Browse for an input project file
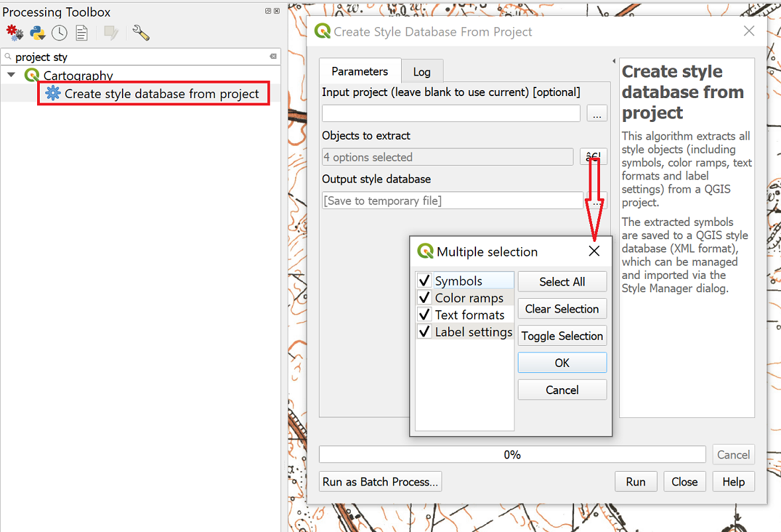The image size is (781, 532). point(597,114)
